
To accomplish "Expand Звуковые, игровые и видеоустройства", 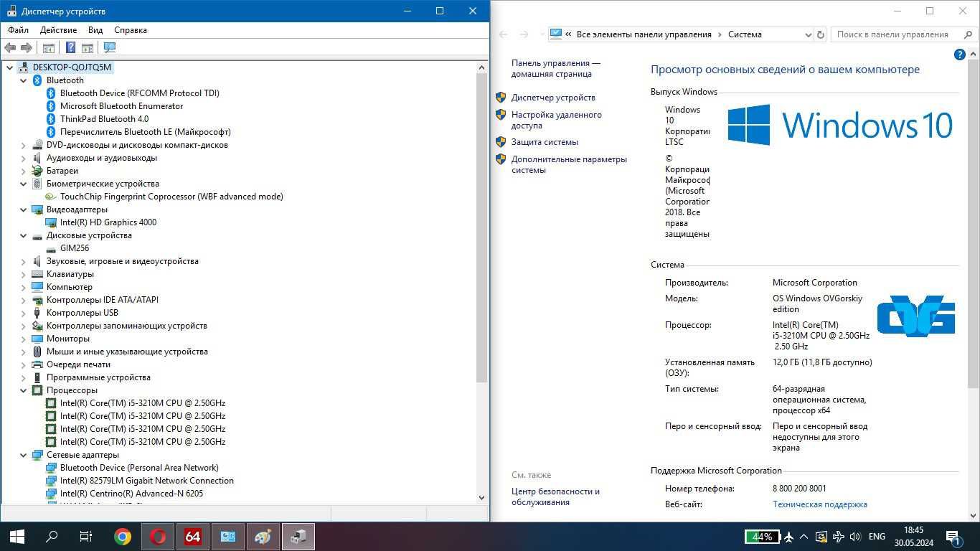I will coord(24,261).
